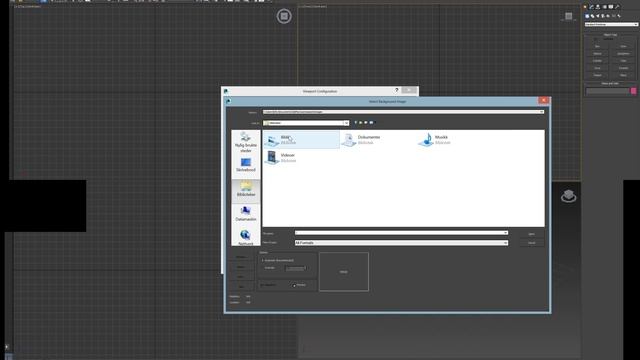Toggle the Preview checkbox
Viewport: 640px width, 360px height.
[x=294, y=285]
